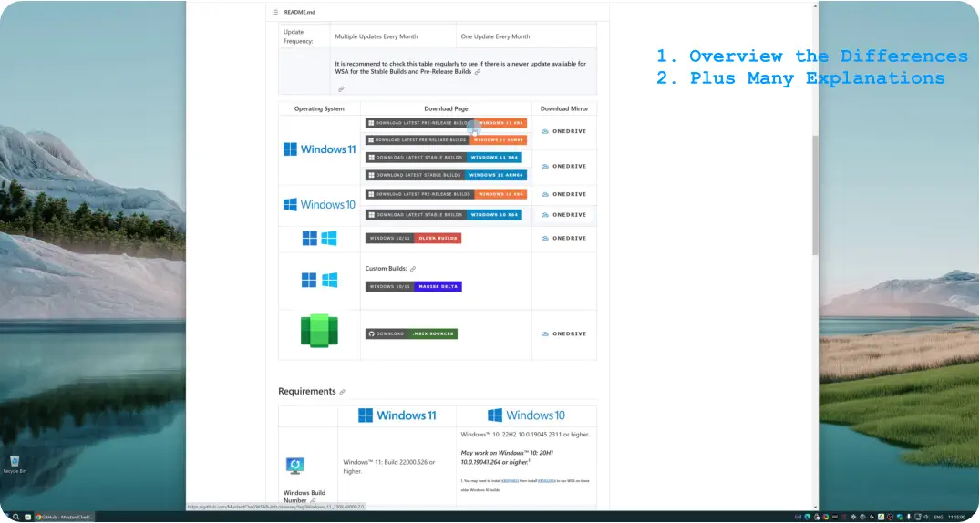
Task: Open OneDrive mirror link in the .MSIX Sources row
Action: point(564,333)
